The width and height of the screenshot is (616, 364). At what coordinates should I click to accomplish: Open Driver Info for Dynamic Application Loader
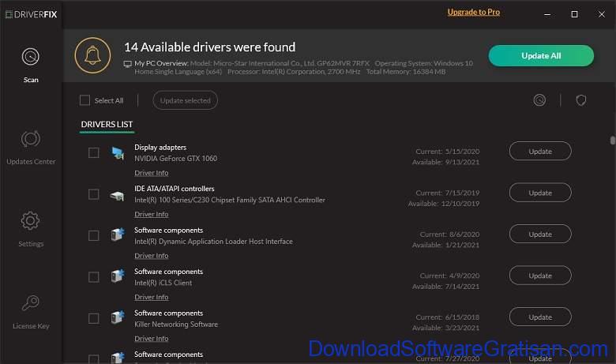tap(152, 256)
